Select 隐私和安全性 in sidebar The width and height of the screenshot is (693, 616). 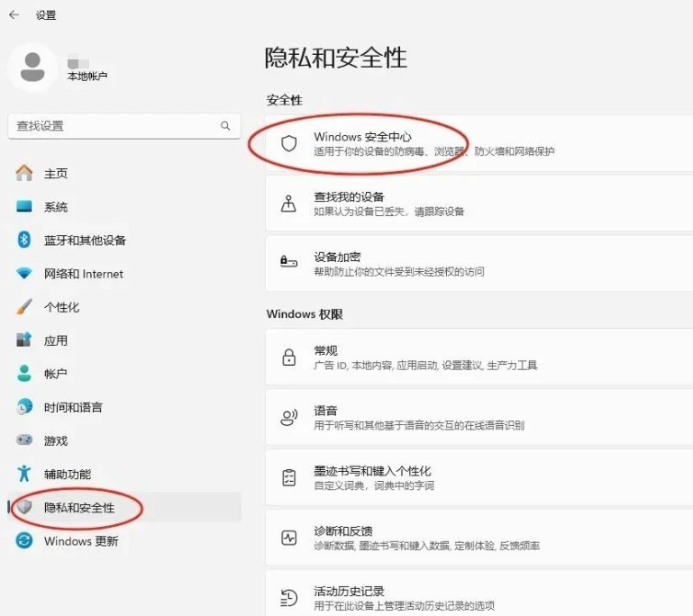(124, 507)
